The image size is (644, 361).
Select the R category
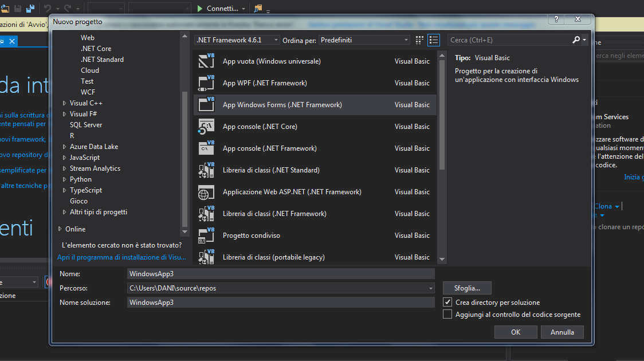(72, 136)
